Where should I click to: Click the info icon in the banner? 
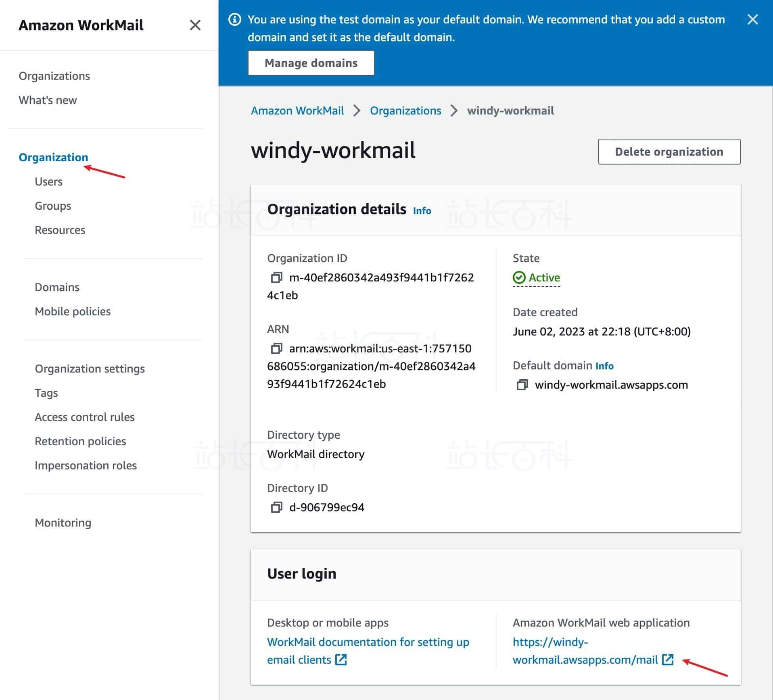point(235,19)
